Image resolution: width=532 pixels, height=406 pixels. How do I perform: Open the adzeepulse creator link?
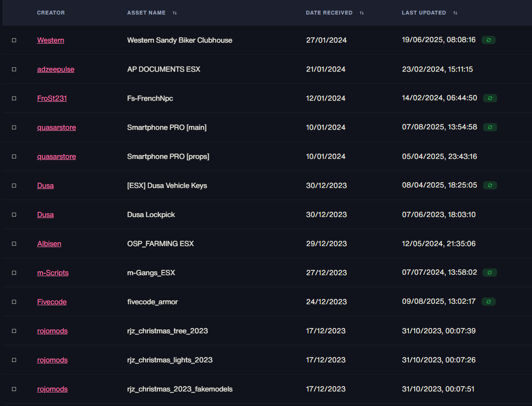click(56, 69)
